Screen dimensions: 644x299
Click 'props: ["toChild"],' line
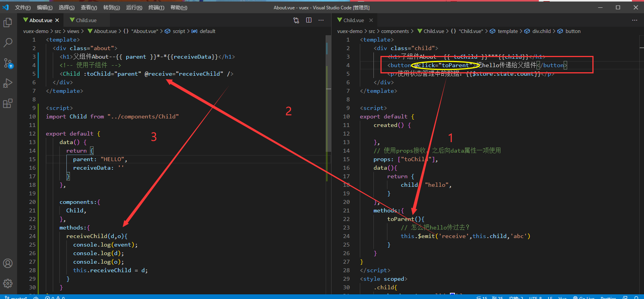point(406,159)
